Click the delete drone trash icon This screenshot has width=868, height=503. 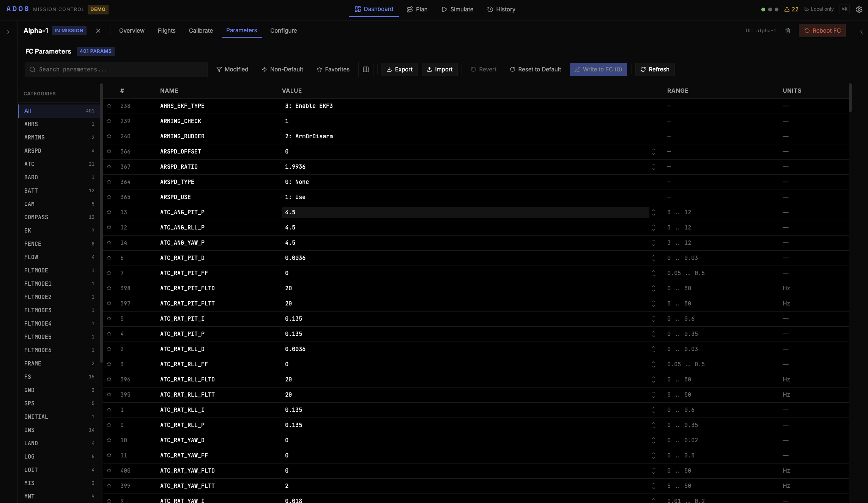788,31
